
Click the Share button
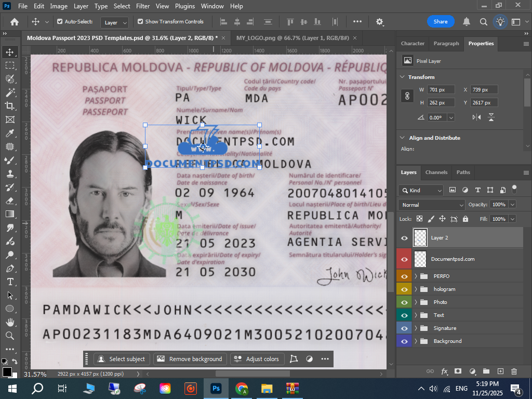coord(441,22)
